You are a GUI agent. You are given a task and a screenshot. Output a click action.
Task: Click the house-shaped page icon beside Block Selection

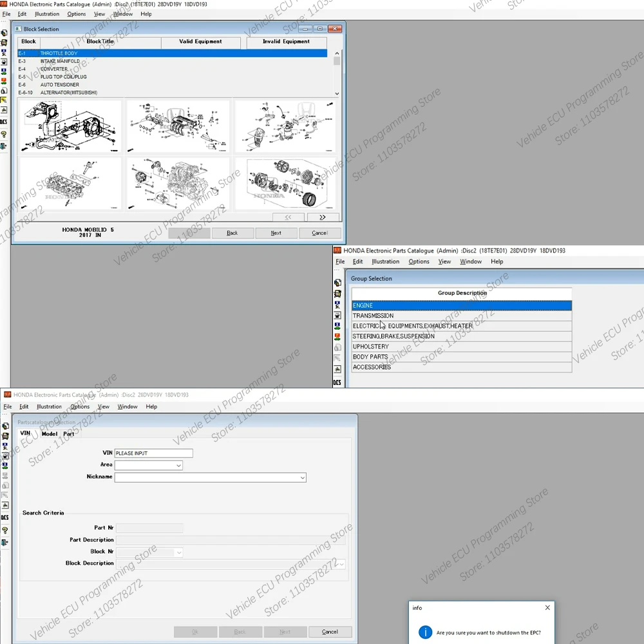(4, 91)
